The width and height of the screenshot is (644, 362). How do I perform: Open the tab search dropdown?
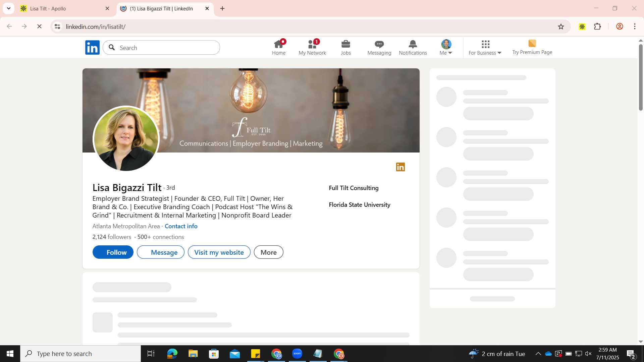coord(9,8)
